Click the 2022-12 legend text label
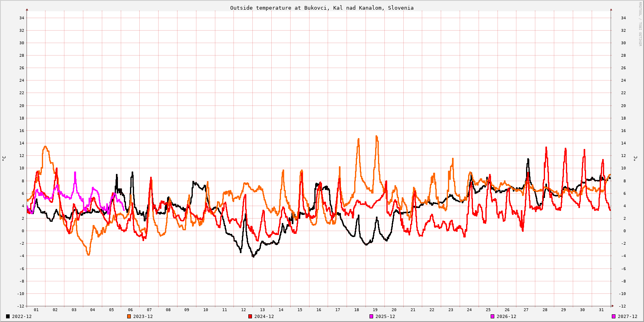 [22, 316]
